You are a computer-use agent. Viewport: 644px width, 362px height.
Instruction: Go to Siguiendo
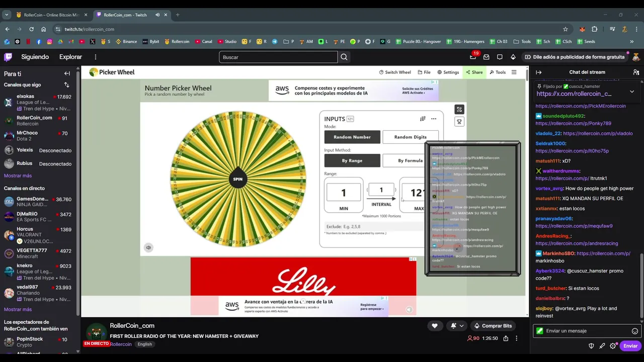[35, 57]
